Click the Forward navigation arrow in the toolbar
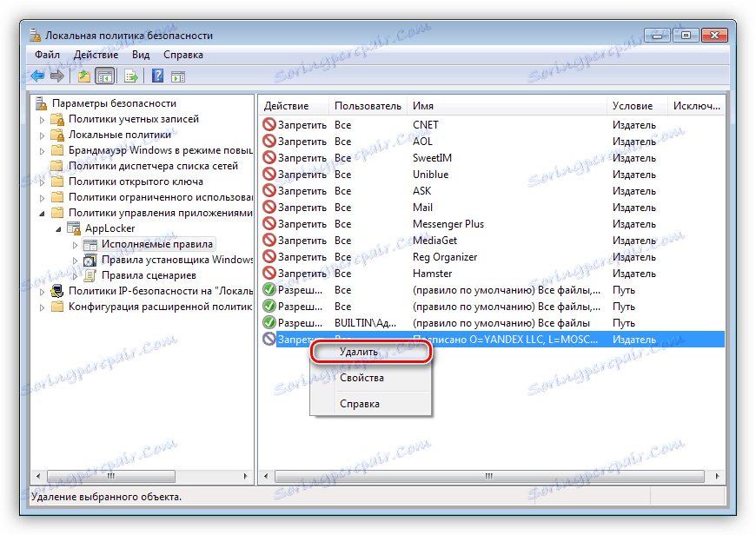The height and width of the screenshot is (535, 756). (x=56, y=76)
